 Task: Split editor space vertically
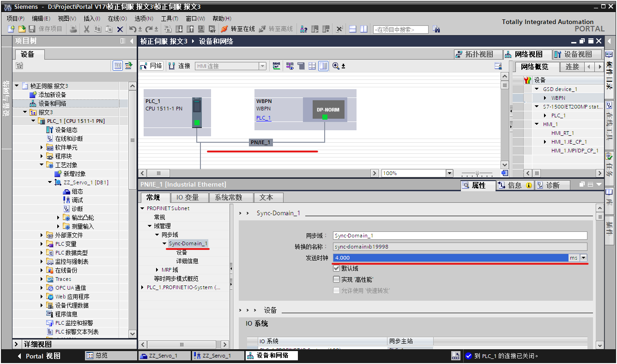[364, 29]
